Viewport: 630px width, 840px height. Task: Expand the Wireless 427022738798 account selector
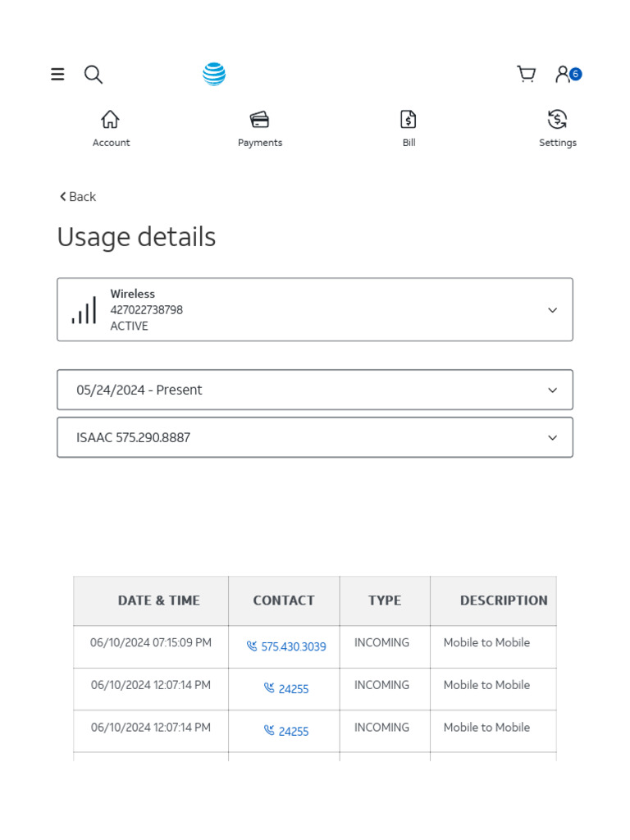point(315,309)
